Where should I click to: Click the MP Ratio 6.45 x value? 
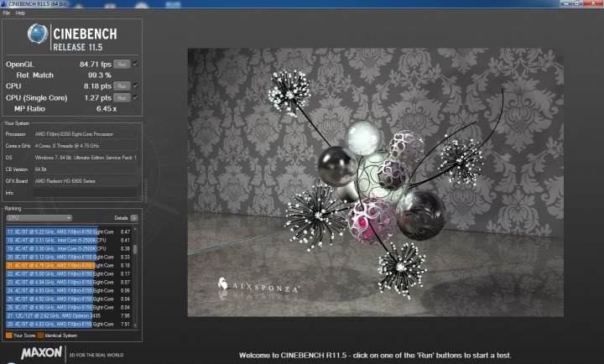[107, 109]
